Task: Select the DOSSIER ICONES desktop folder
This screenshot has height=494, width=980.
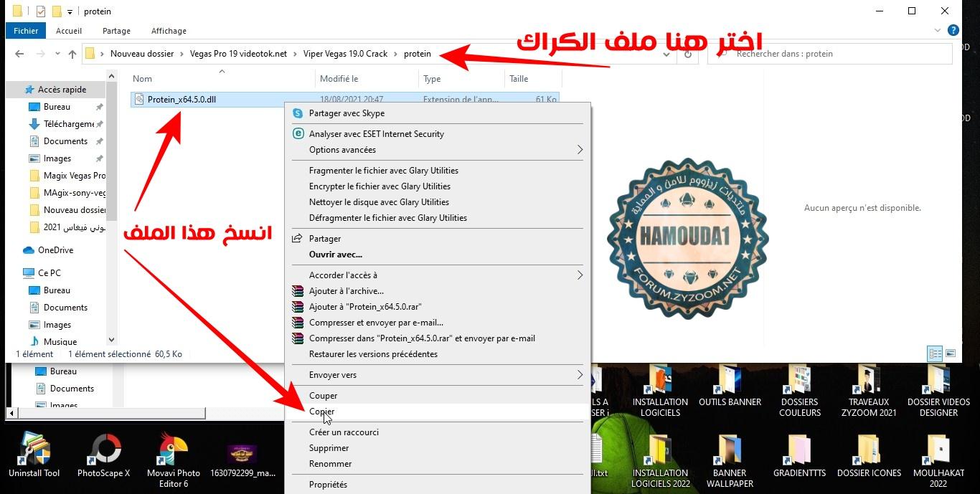Action: tap(869, 457)
